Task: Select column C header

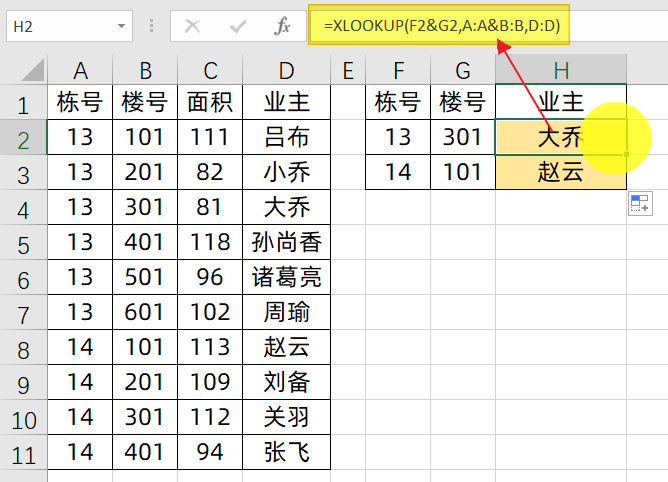Action: (x=210, y=70)
